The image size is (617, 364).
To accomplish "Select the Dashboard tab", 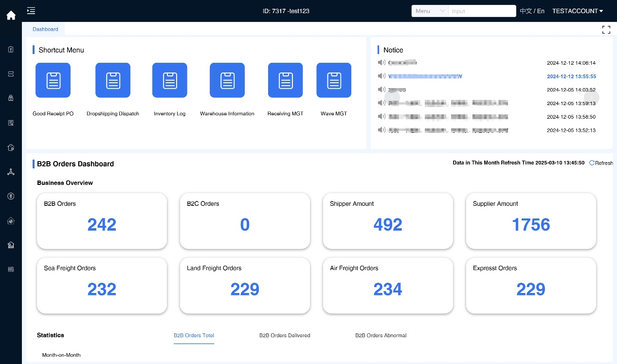I will (x=45, y=29).
